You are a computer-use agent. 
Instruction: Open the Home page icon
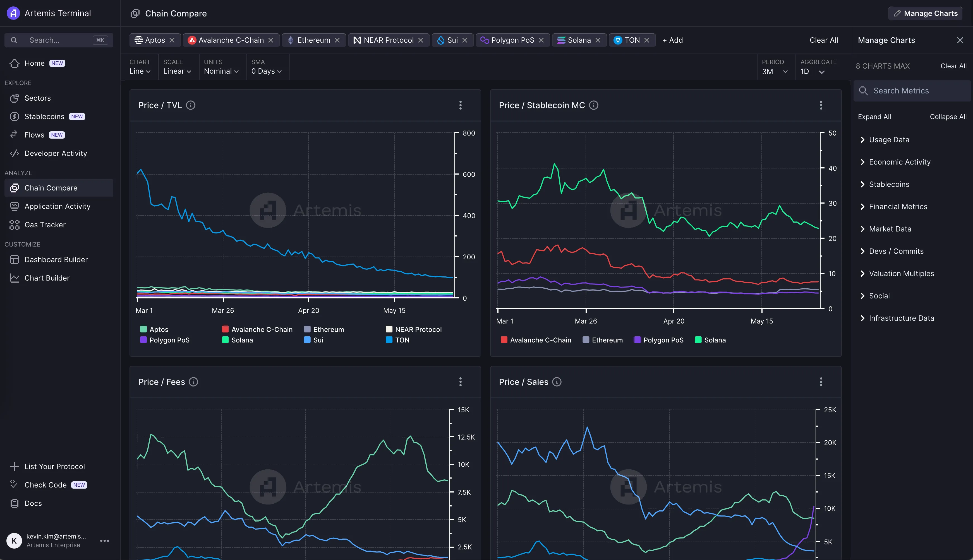[x=14, y=63]
